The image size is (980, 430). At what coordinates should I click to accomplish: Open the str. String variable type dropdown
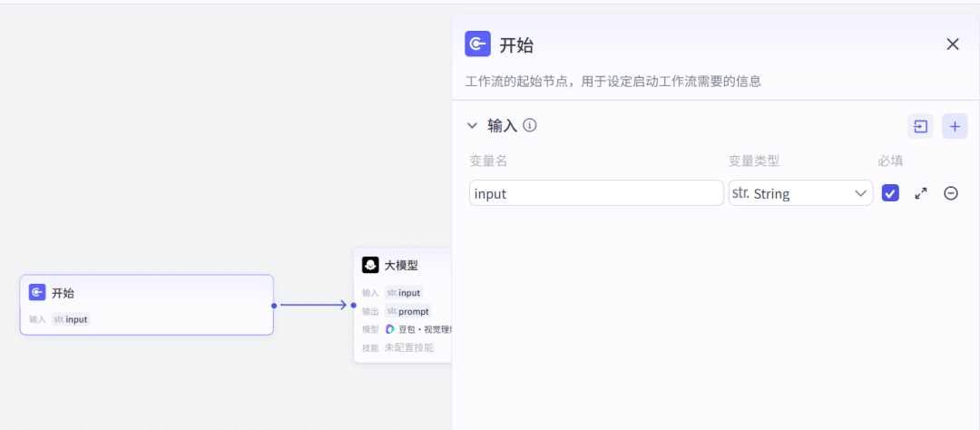(x=800, y=193)
